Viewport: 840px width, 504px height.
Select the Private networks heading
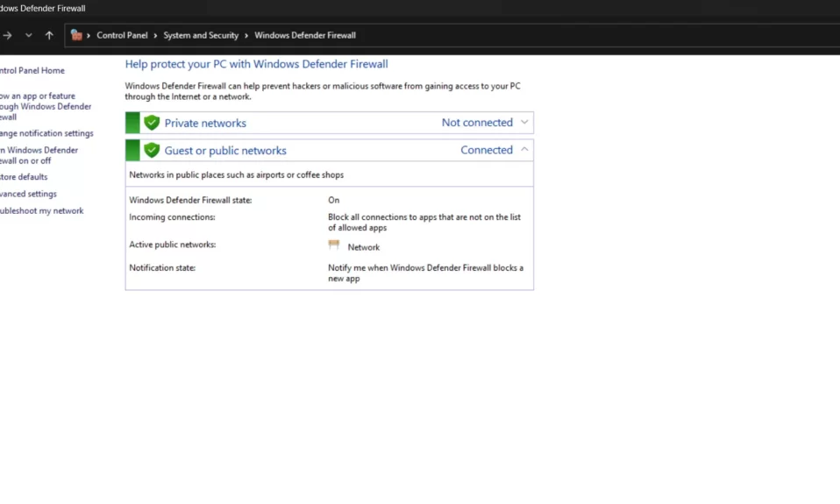[205, 124]
